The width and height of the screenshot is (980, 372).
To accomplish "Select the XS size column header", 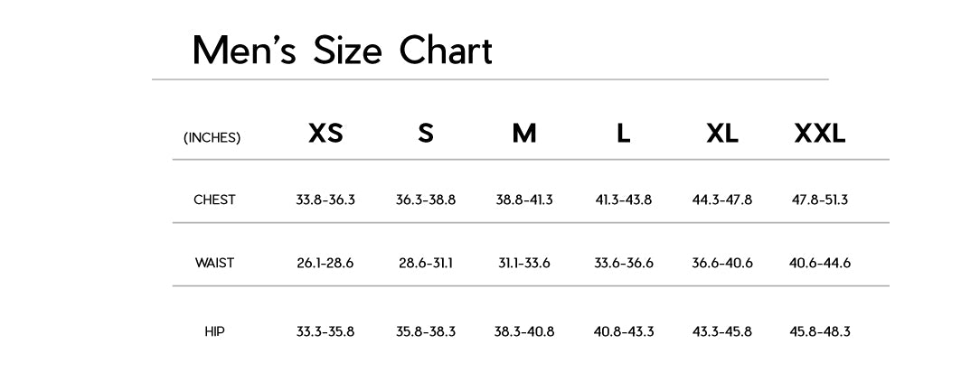I will [325, 134].
